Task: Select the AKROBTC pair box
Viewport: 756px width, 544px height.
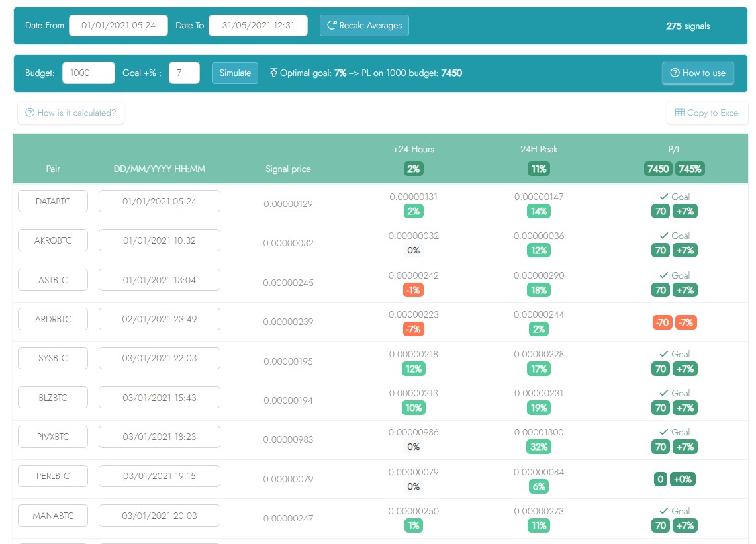Action: click(53, 240)
